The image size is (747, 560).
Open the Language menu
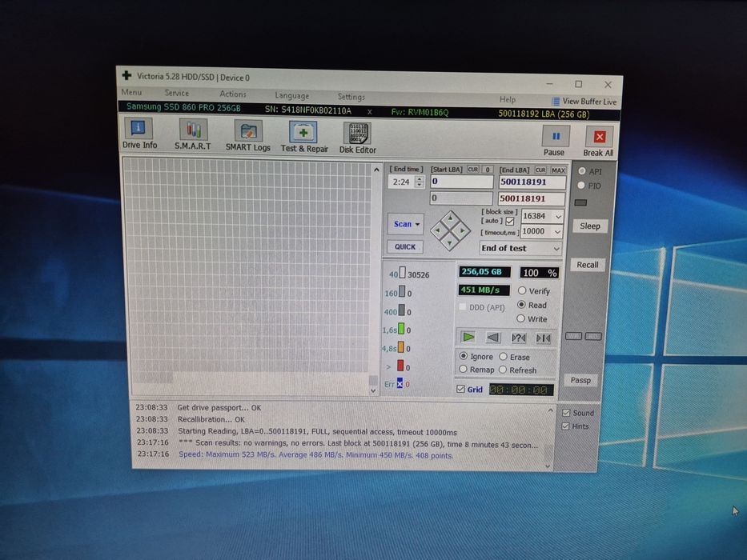click(x=292, y=95)
